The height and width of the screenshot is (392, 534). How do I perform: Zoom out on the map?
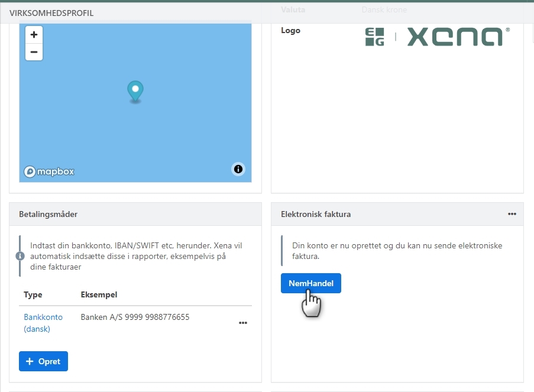coord(34,52)
